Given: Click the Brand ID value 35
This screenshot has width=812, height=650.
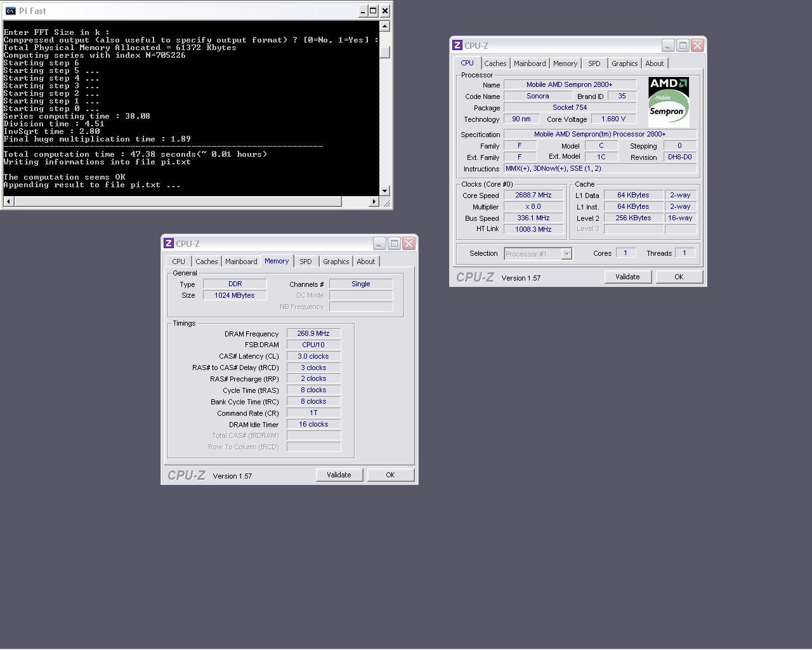Looking at the screenshot, I should tap(622, 96).
